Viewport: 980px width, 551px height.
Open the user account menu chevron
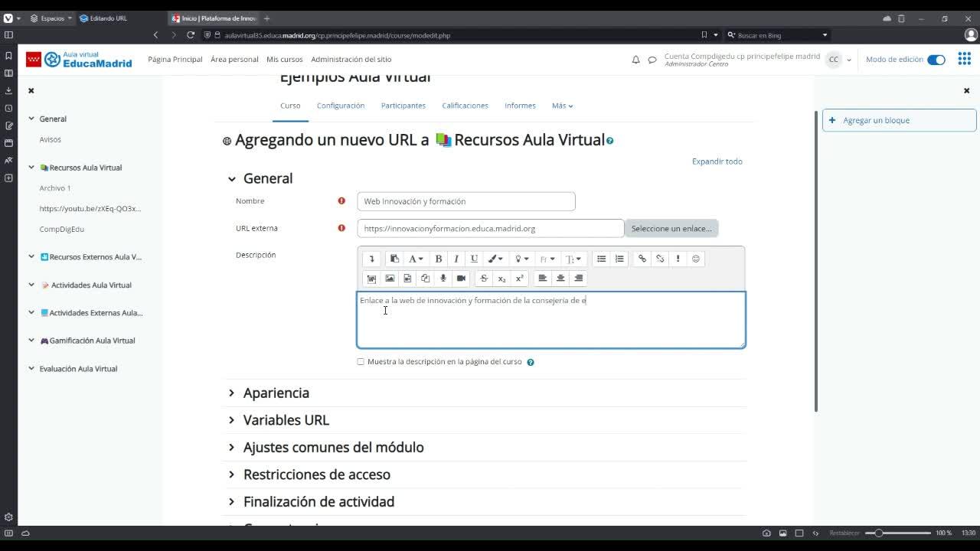848,60
